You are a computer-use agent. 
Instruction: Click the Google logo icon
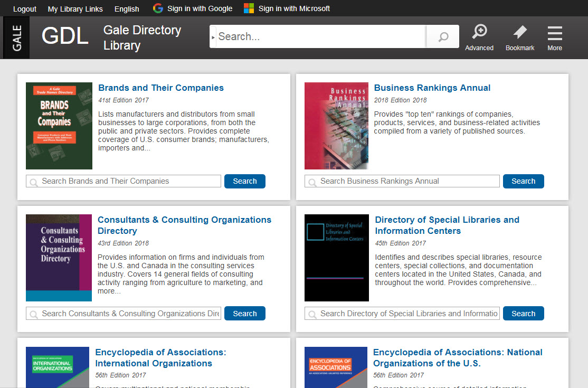point(158,8)
